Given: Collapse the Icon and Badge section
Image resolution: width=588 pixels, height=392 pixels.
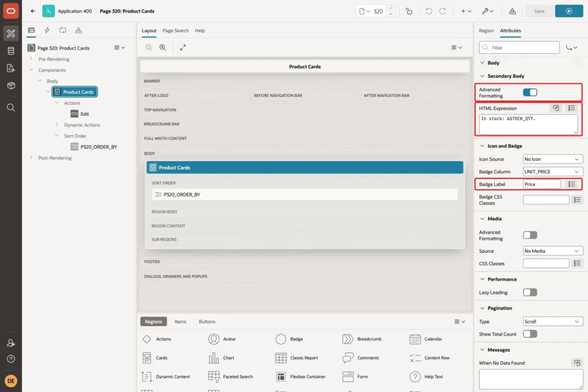Looking at the screenshot, I should pos(482,146).
